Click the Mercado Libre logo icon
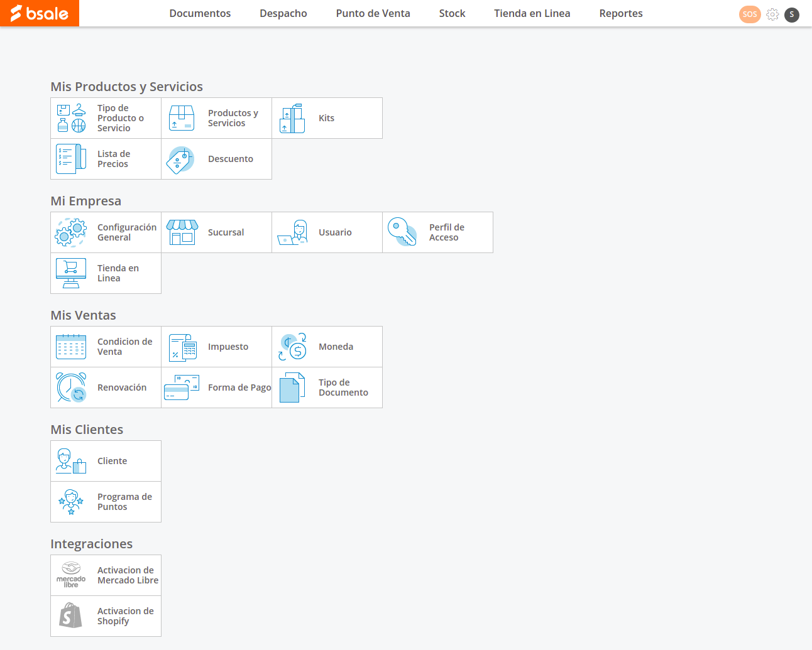Image resolution: width=812 pixels, height=650 pixels. [x=71, y=575]
